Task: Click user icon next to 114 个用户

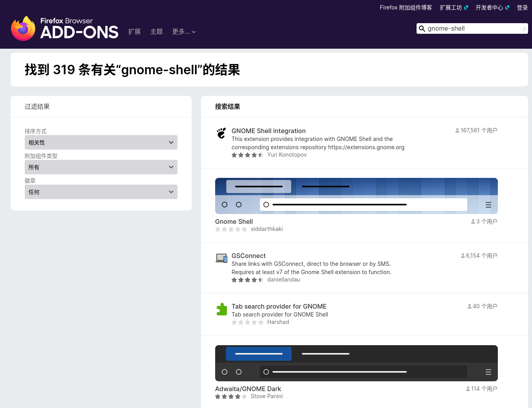Action: (x=468, y=389)
